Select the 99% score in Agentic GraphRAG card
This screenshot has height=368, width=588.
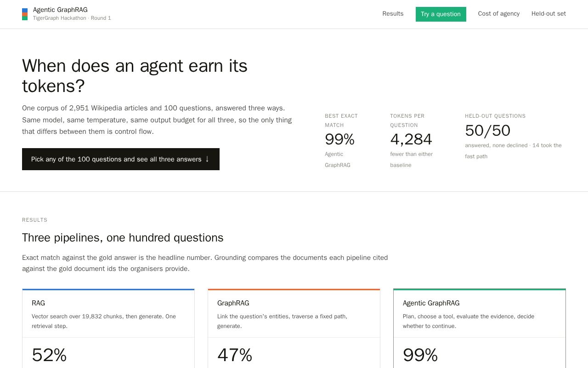(x=420, y=355)
